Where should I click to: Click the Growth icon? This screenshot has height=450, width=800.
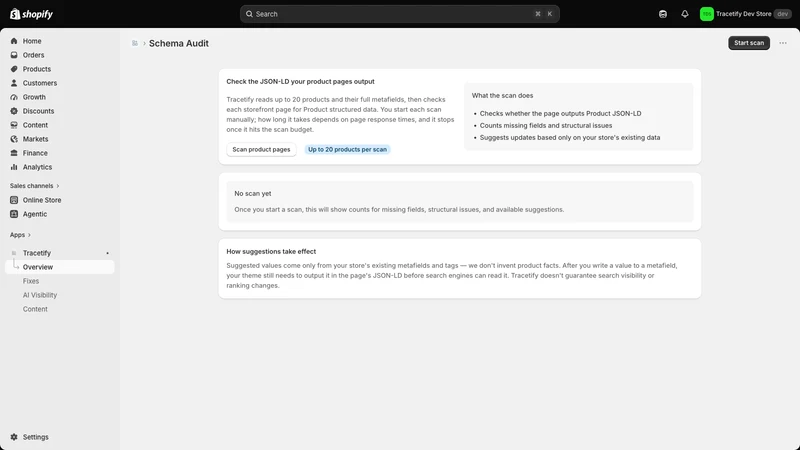[x=14, y=97]
